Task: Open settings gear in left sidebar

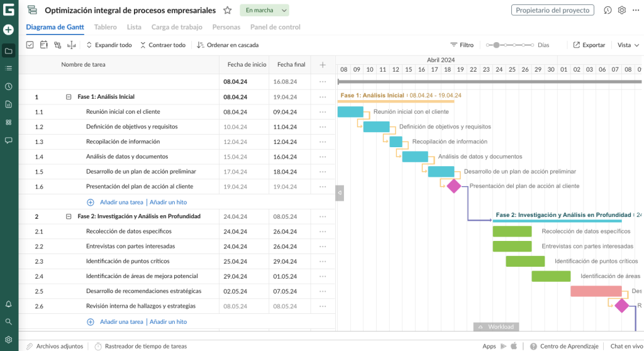Action: click(x=9, y=340)
